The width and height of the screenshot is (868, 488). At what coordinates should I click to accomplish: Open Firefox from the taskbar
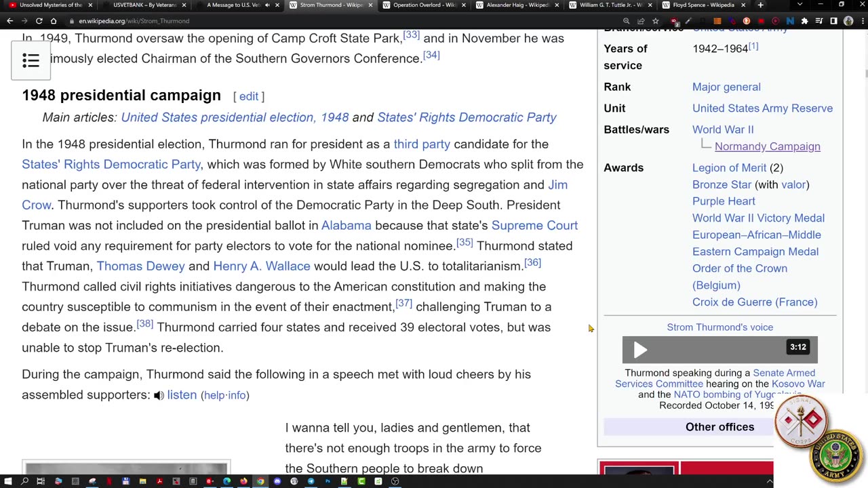click(243, 481)
